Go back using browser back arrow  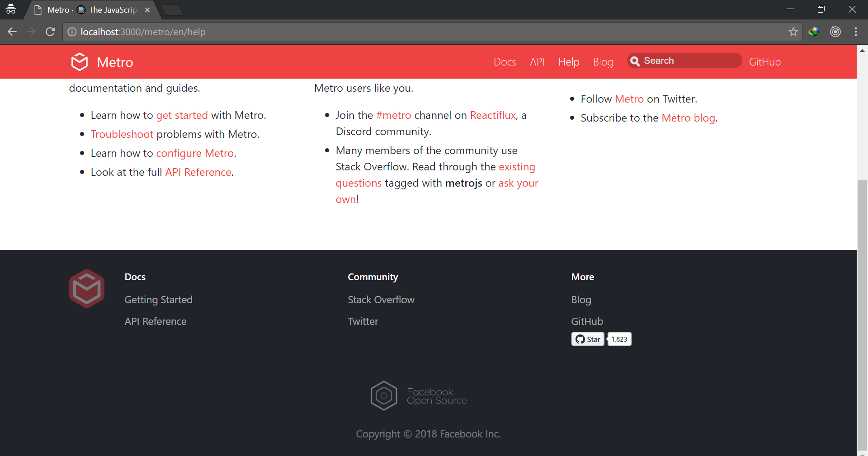click(x=12, y=32)
